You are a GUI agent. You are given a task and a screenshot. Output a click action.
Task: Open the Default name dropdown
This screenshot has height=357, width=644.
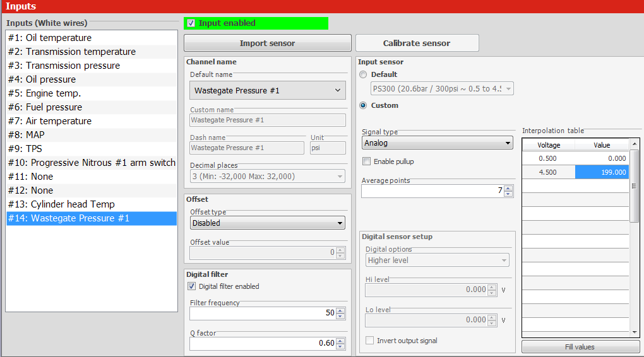coord(268,90)
